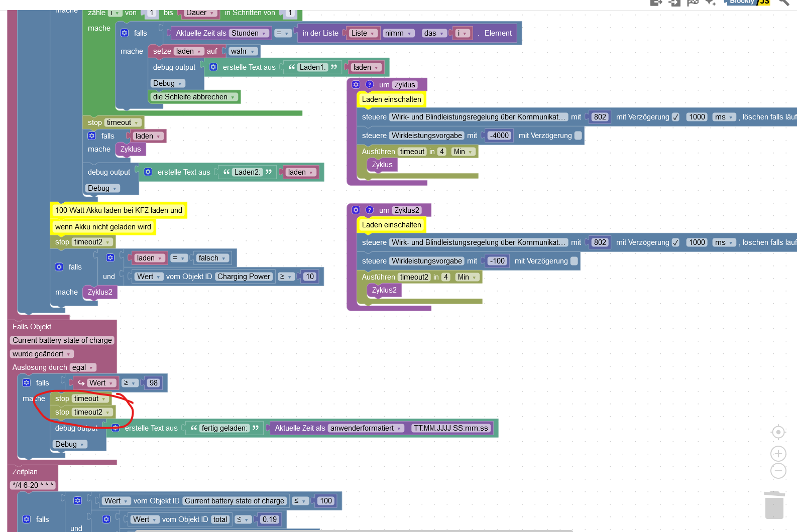Select 'Current battery state of charge' in Zeitplan condition
Screen dimensions: 797x532
235,501
